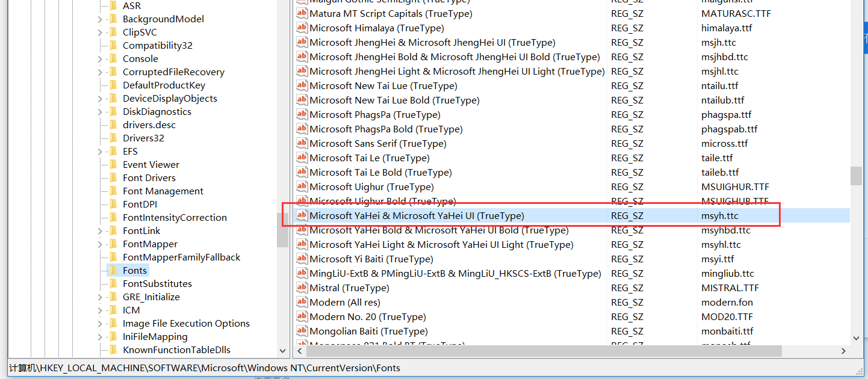This screenshot has height=379, width=868.
Task: Select the Font Management key in tree
Action: click(163, 191)
